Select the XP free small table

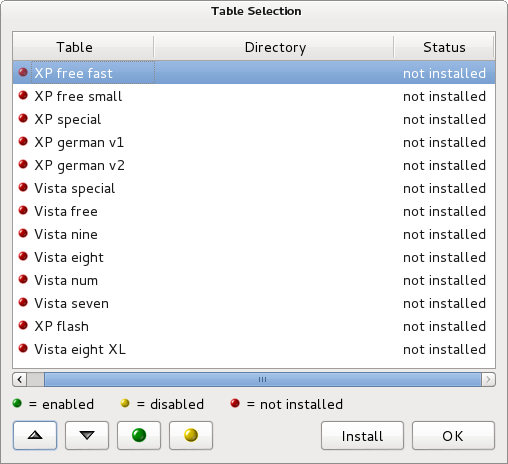click(x=254, y=96)
